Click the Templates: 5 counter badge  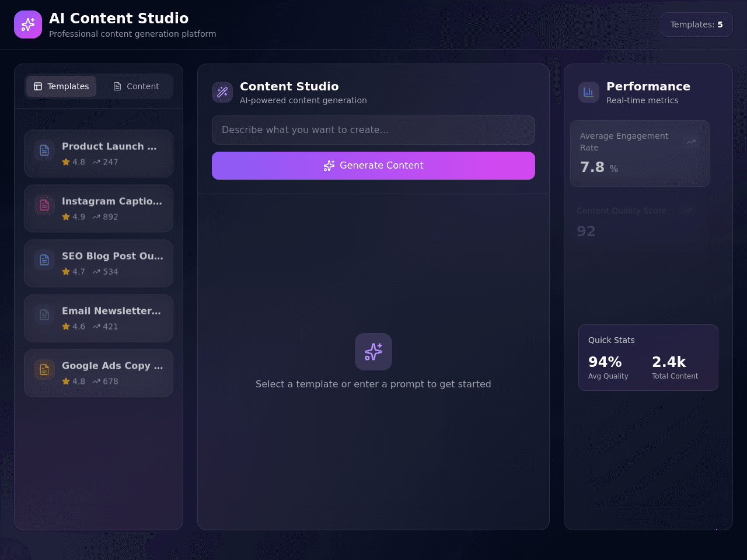(697, 24)
